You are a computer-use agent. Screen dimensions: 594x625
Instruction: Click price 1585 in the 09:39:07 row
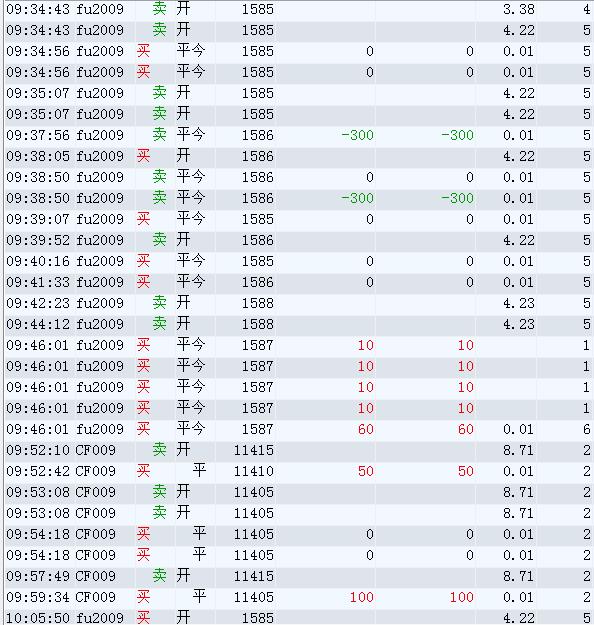pos(258,219)
